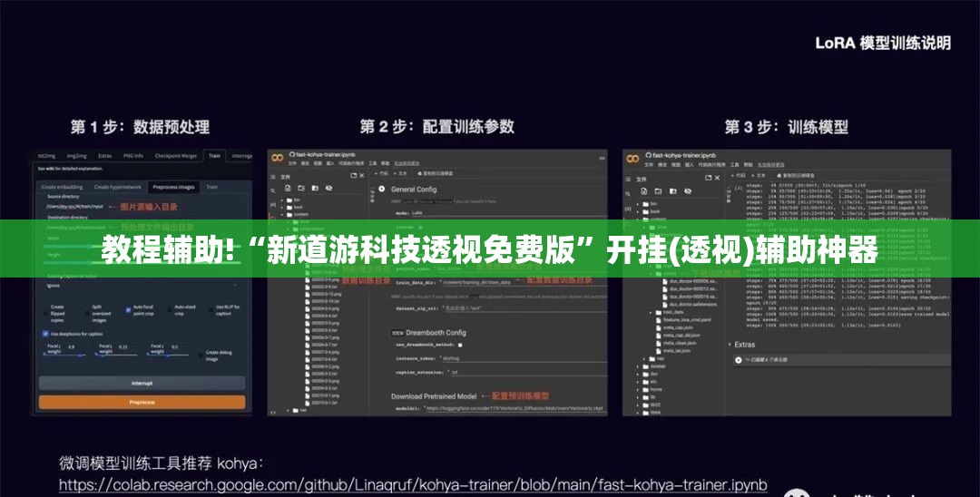Click the orange Preprocess button

tap(142, 403)
